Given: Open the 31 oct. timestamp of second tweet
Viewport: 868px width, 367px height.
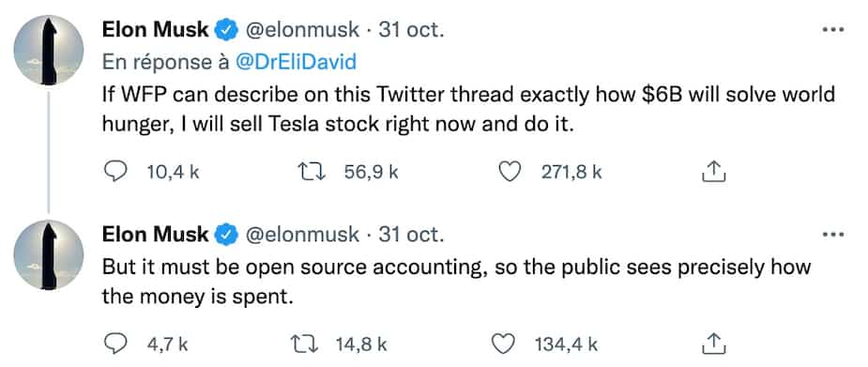Looking at the screenshot, I should coord(411,235).
